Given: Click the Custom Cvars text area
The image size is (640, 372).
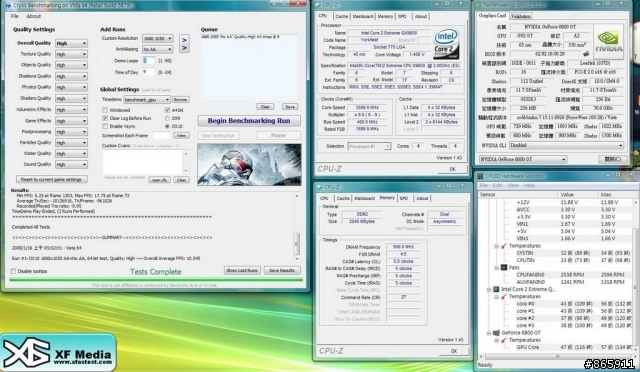Looking at the screenshot, I should click(142, 163).
